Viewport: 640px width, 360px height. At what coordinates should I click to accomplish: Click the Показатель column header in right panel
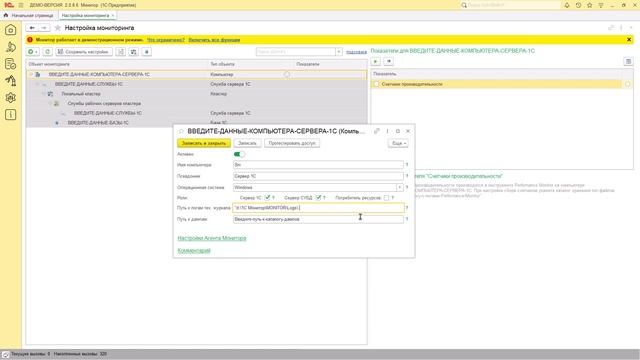(x=496, y=74)
